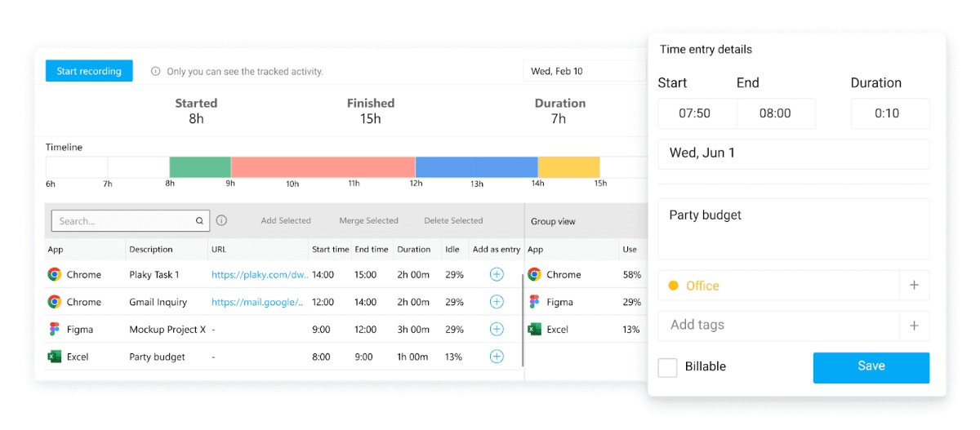Sort by the Description column header
The width and height of the screenshot is (980, 430).
(151, 250)
